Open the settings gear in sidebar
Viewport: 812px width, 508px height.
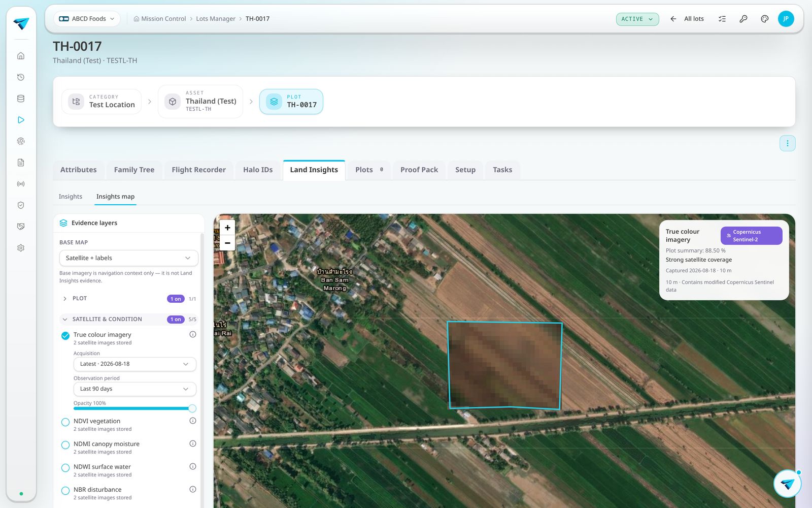pyautogui.click(x=21, y=248)
